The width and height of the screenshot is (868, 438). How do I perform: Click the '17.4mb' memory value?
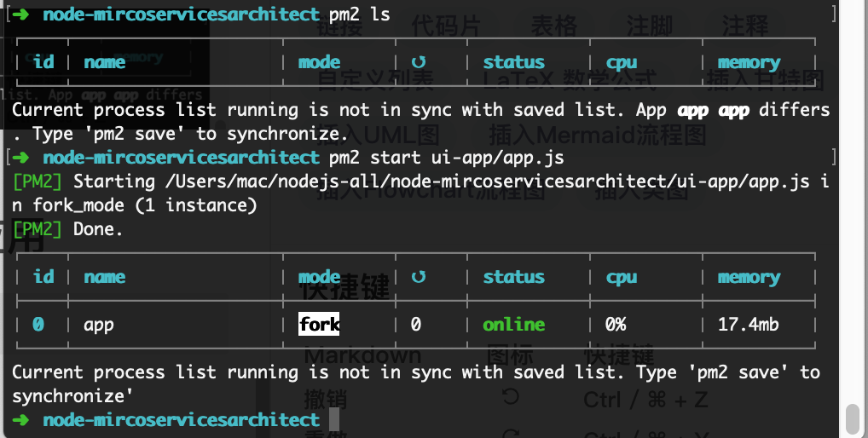748,324
